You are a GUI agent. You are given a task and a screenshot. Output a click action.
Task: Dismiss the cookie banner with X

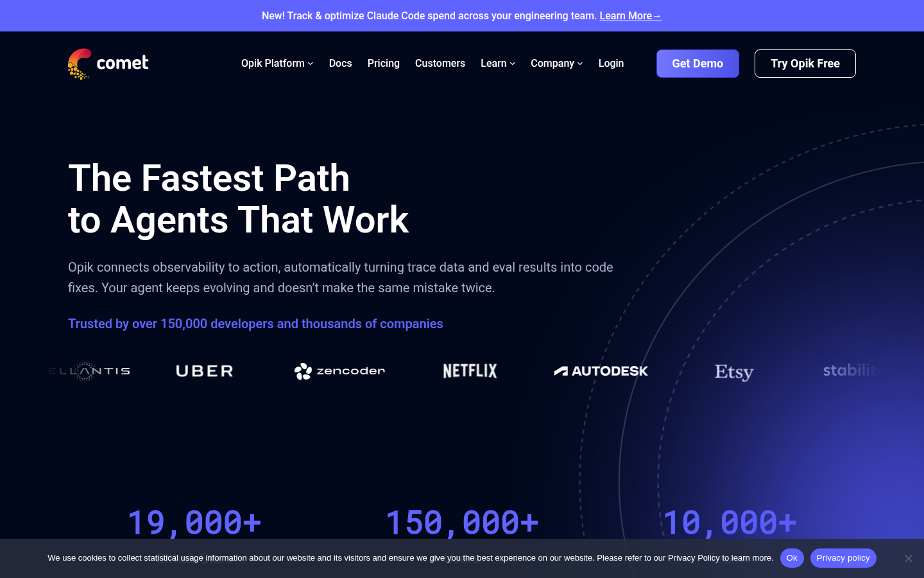pyautogui.click(x=908, y=558)
